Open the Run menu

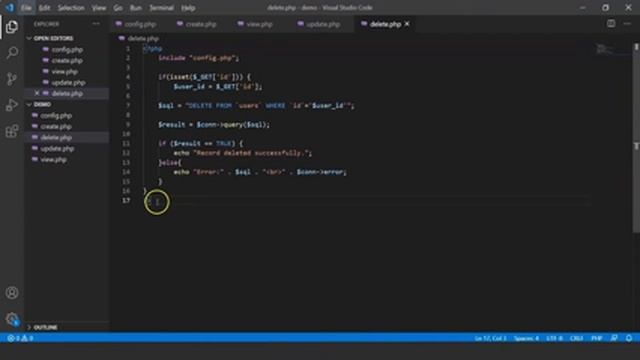point(136,8)
